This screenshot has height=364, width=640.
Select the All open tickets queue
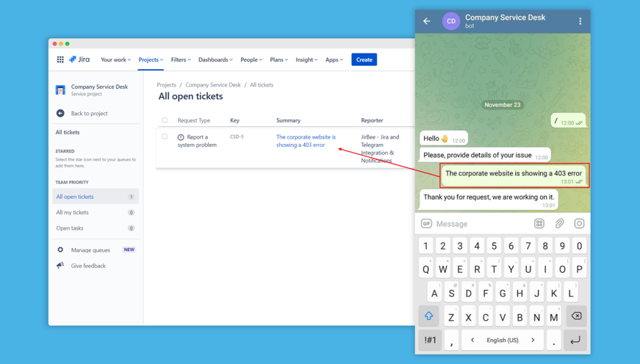tap(96, 197)
